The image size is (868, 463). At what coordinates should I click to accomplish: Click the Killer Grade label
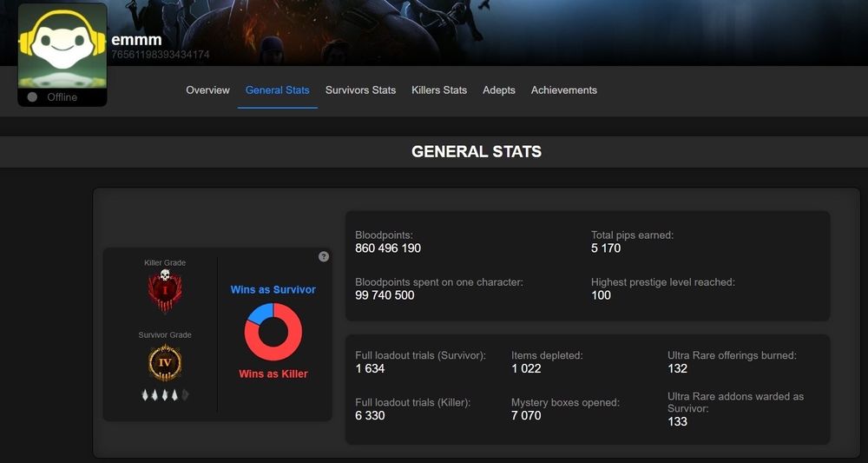pyautogui.click(x=165, y=262)
